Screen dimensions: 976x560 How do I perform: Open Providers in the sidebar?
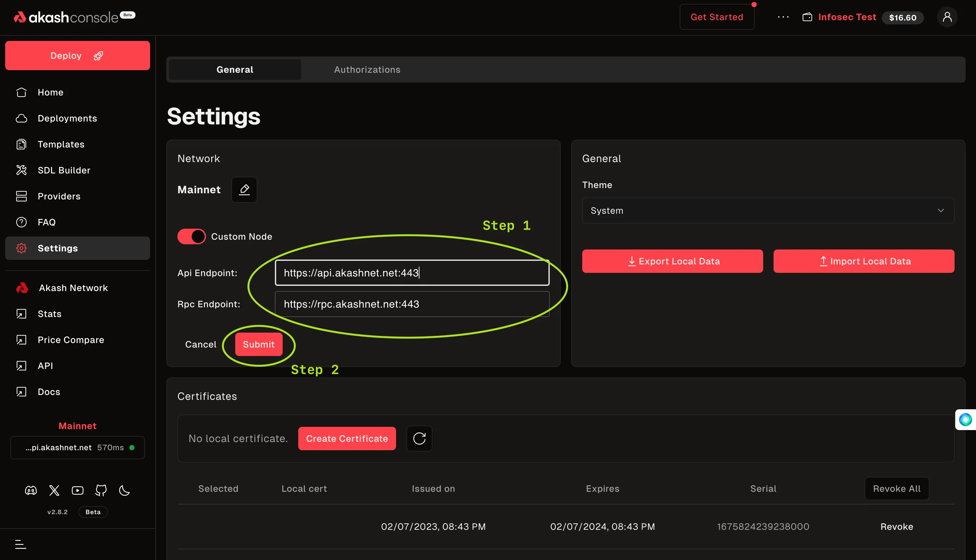(59, 196)
